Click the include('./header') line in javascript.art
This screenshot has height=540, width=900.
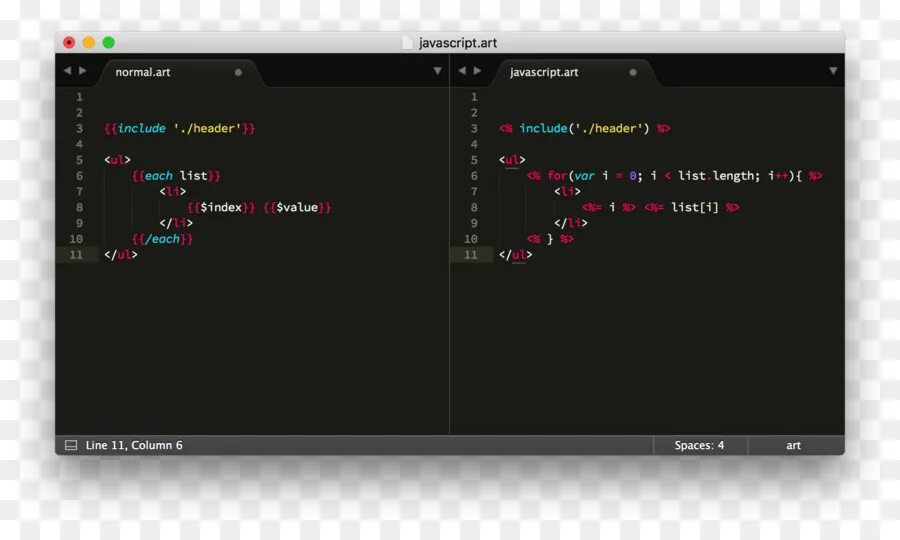pos(584,129)
